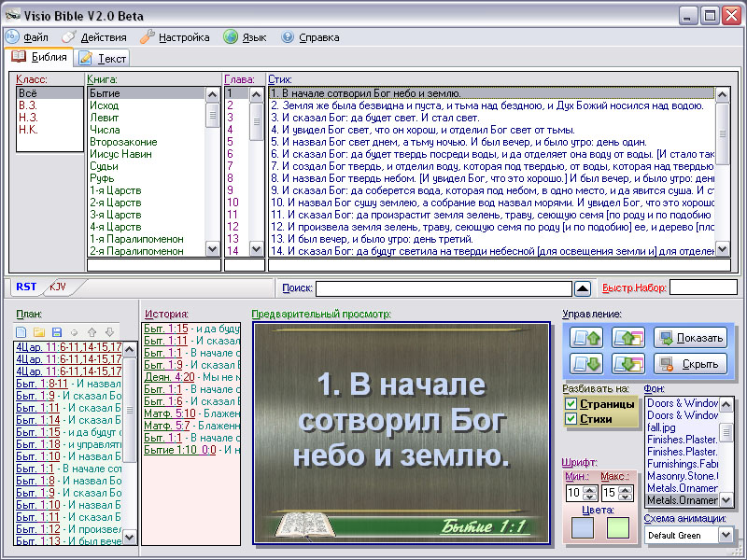The width and height of the screenshot is (747, 560).
Task: Click the Показать button
Action: coord(690,338)
